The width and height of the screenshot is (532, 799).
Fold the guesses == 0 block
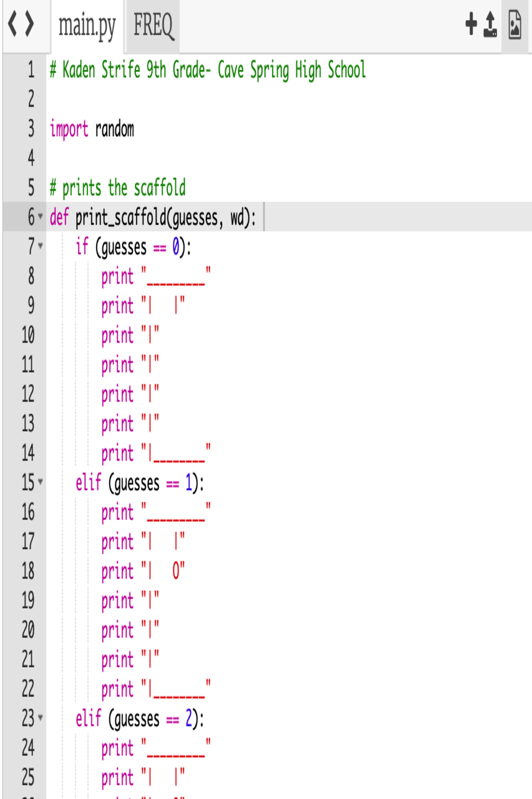41,247
